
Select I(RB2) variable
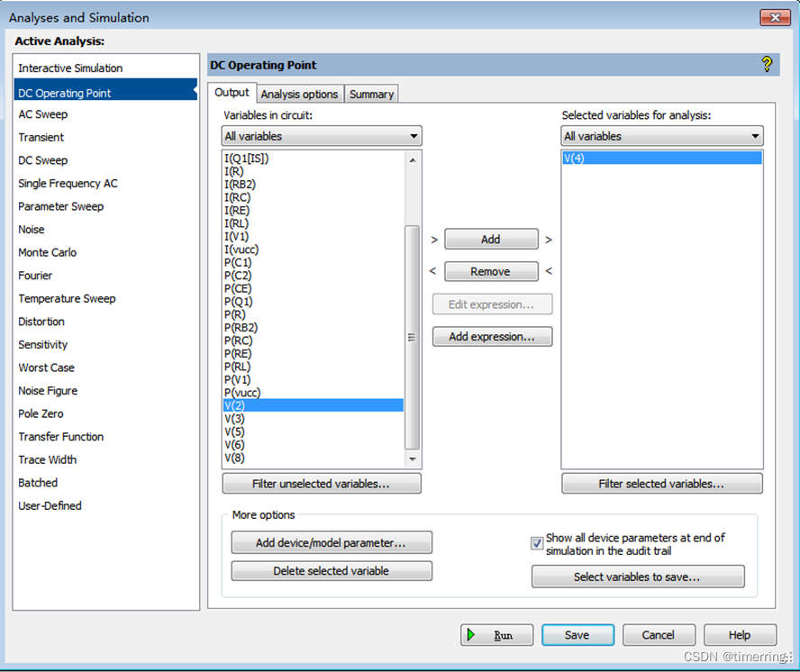point(314,184)
